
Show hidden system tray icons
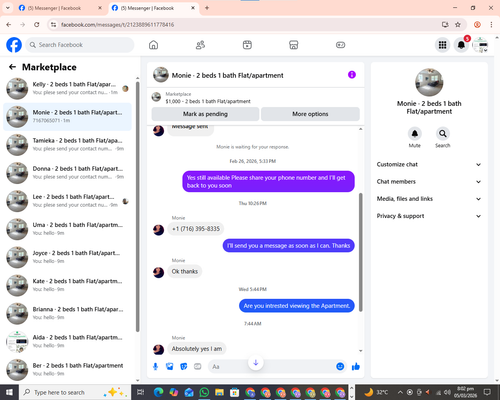[x=400, y=392]
